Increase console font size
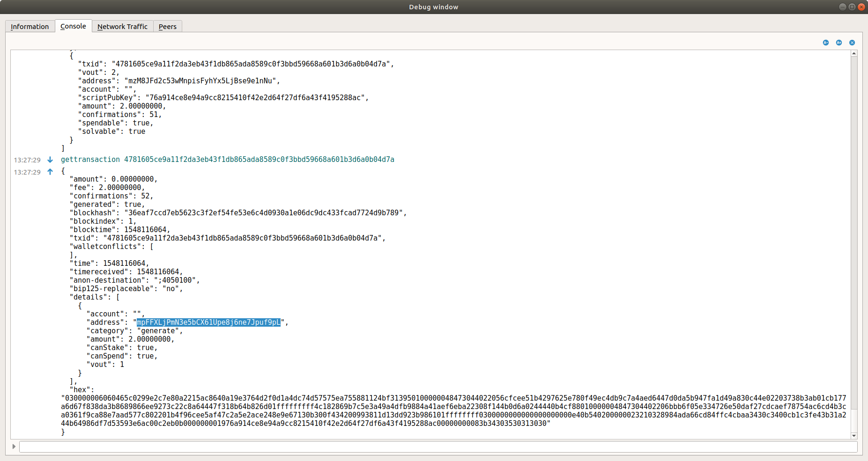Screen dimensions: 868x461 coord(838,43)
